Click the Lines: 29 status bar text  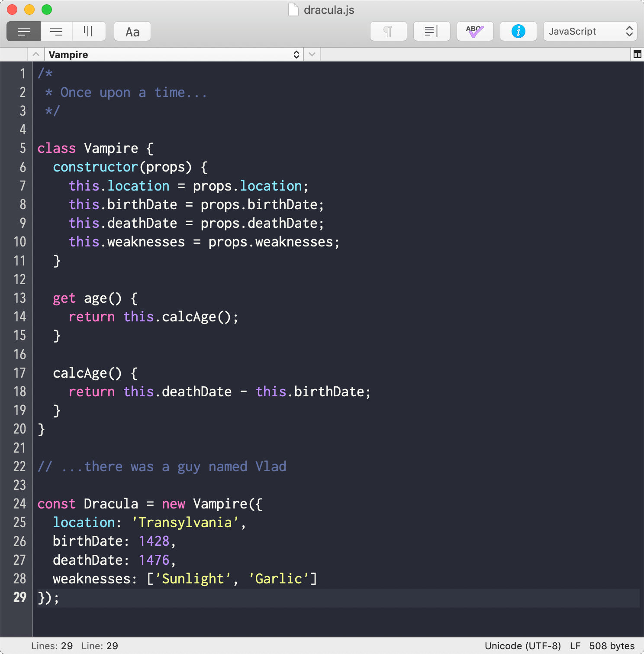(52, 646)
